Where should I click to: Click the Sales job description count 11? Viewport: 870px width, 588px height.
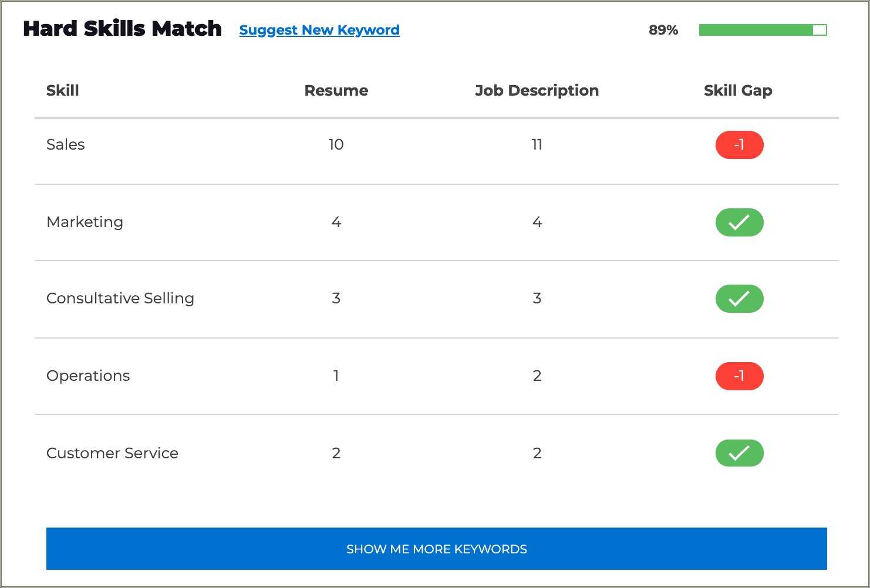pyautogui.click(x=537, y=144)
